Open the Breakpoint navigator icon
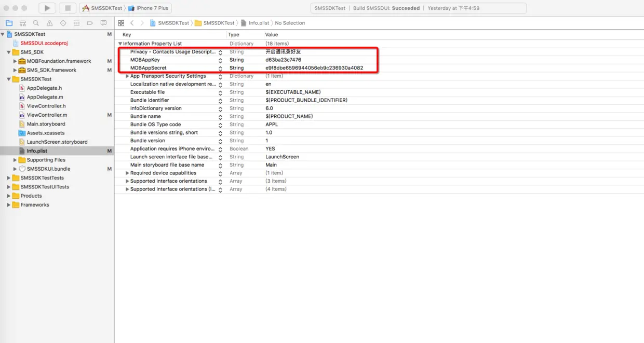Viewport: 644px width, 343px height. (90, 23)
